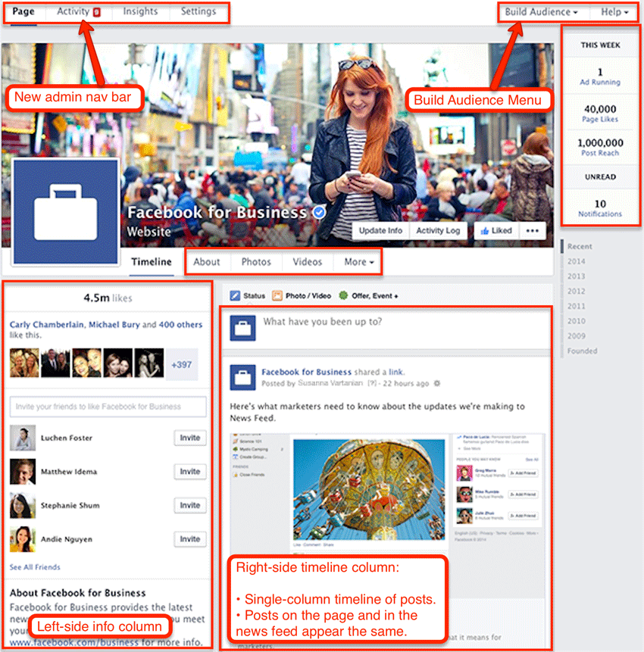Viewport: 644px width, 652px height.
Task: Open the Help dropdown menu
Action: click(614, 12)
